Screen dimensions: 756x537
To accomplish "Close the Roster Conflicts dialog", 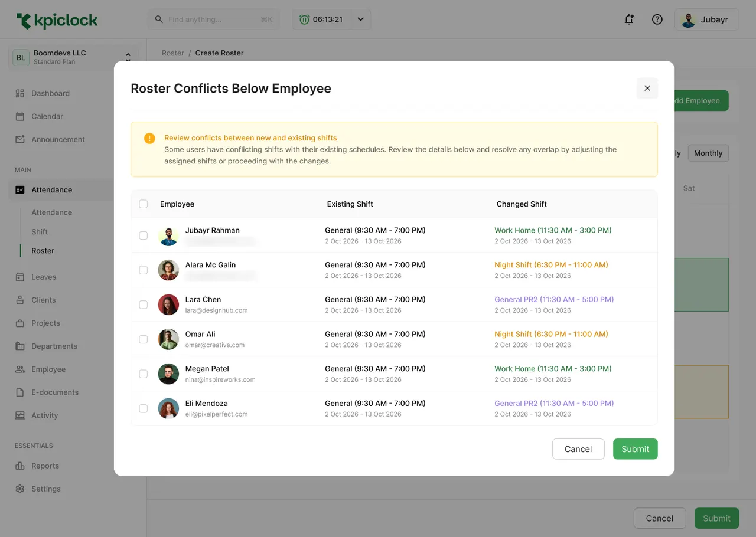I will [x=647, y=88].
